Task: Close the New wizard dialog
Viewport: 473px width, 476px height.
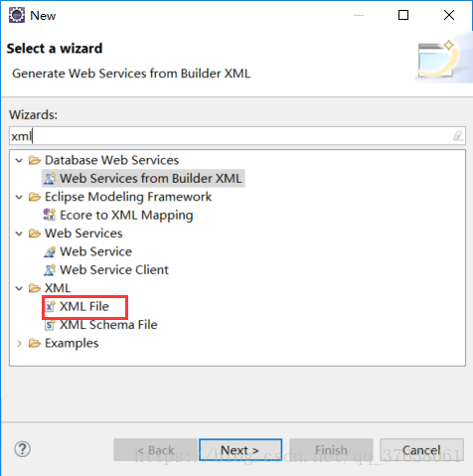Action: coord(449,15)
